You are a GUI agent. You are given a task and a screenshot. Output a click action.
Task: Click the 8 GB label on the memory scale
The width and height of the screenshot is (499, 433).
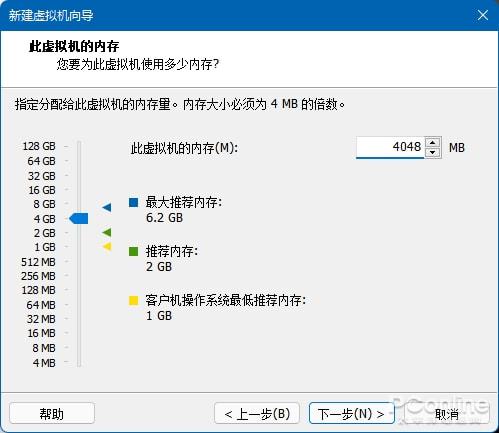(x=44, y=204)
